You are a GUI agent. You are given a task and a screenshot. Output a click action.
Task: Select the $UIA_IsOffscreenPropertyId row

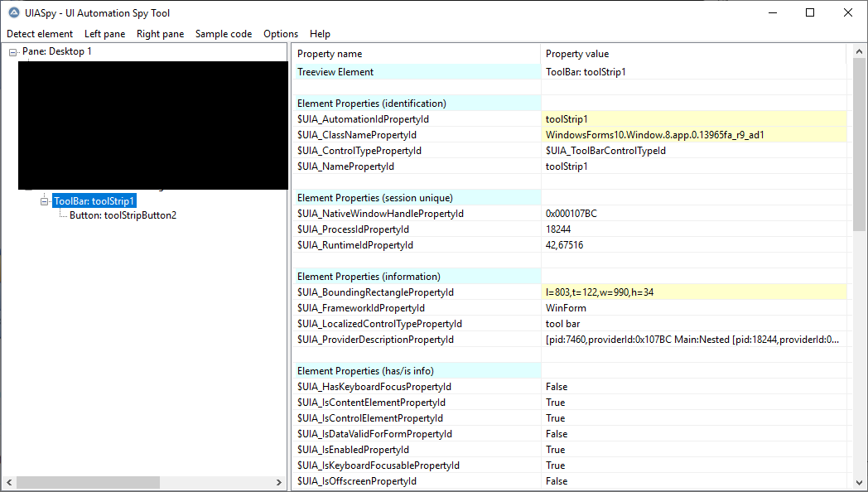570,481
